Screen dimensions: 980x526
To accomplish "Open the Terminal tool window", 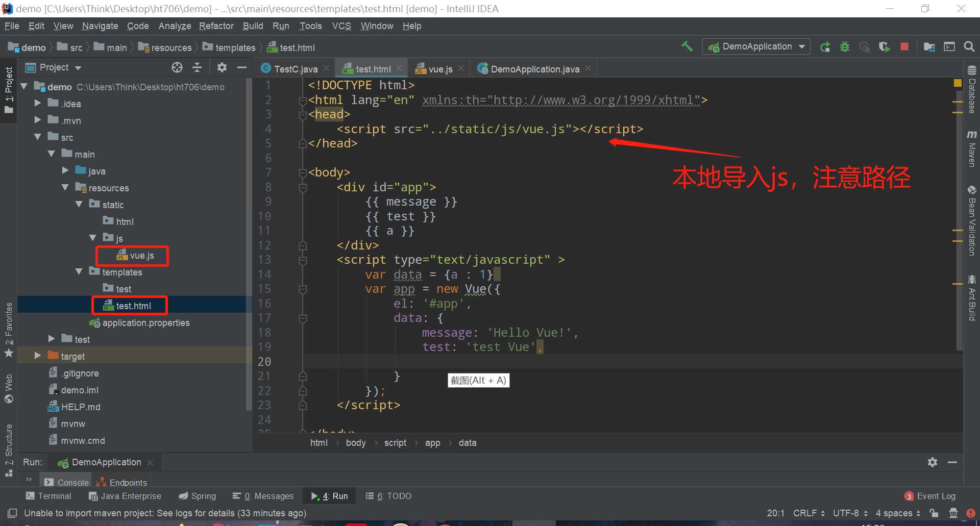I will click(48, 496).
